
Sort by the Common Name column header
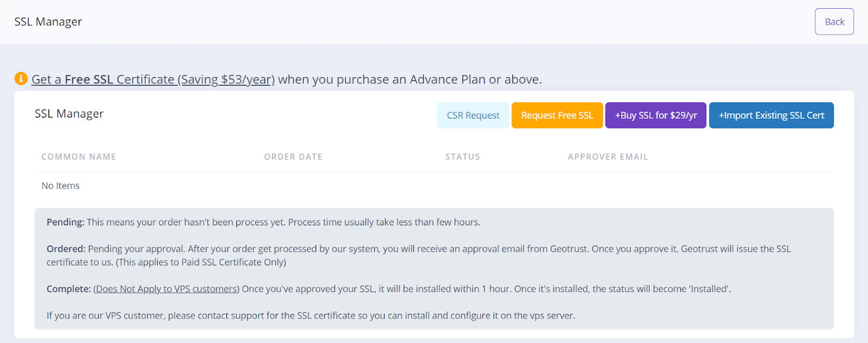[x=79, y=157]
